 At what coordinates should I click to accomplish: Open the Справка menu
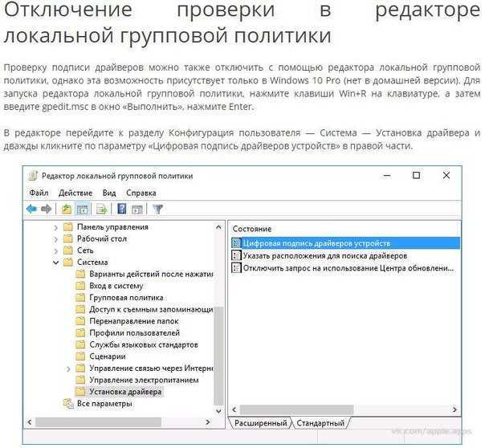(141, 193)
